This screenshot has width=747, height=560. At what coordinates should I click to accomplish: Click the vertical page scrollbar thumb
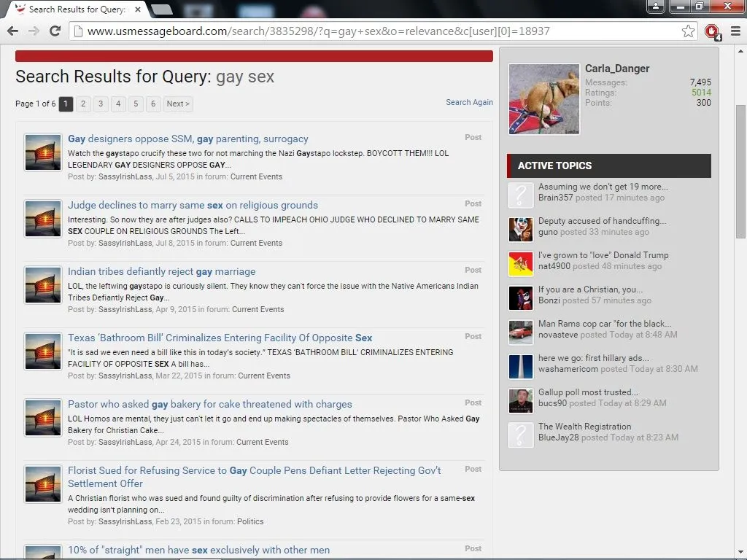click(740, 171)
